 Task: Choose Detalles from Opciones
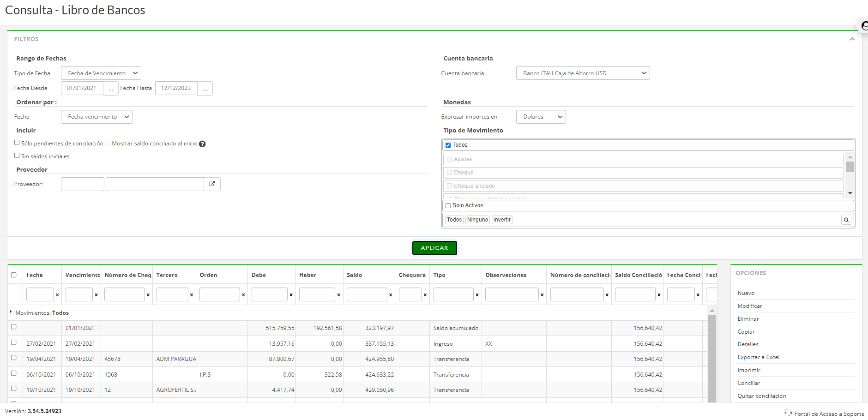(x=748, y=344)
